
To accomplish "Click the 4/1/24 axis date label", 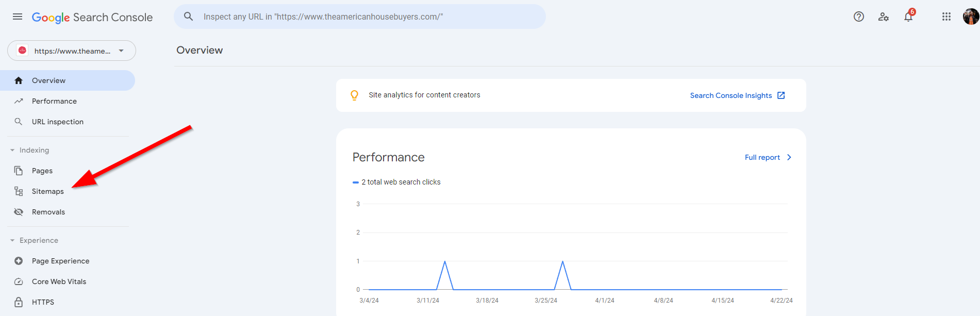I will (605, 301).
